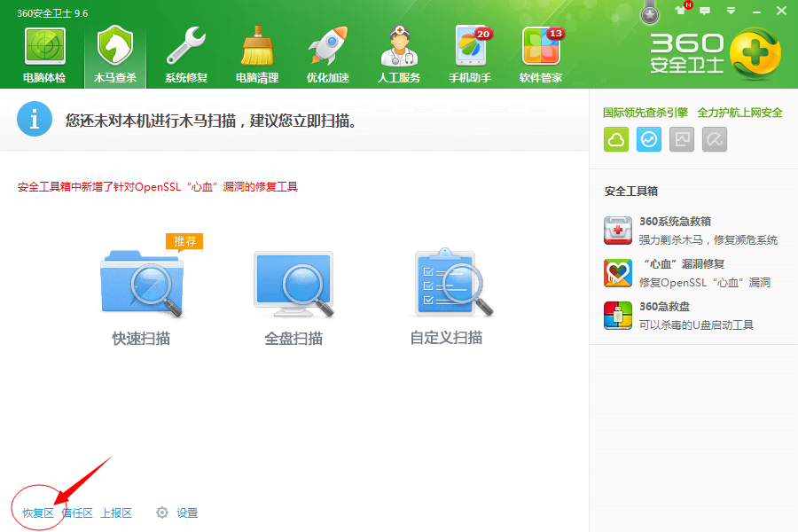
Task: Select the 木马查杀 tab
Action: tap(115, 54)
